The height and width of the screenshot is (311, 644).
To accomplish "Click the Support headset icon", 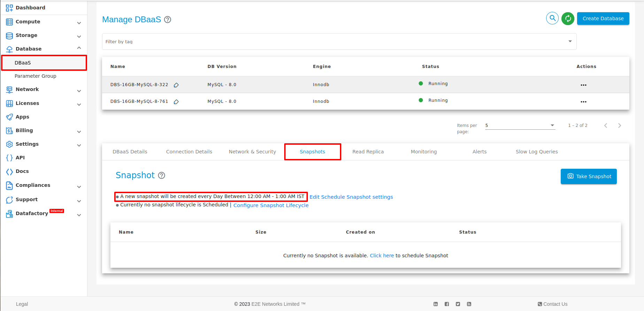I will tap(9, 200).
